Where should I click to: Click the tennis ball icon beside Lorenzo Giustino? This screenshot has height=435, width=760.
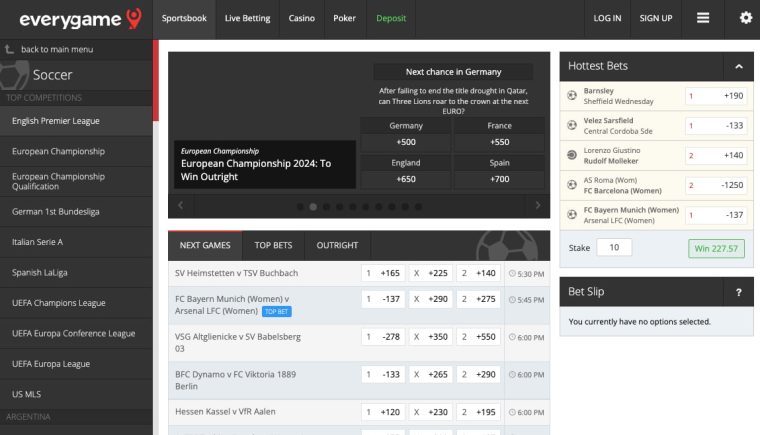click(572, 155)
